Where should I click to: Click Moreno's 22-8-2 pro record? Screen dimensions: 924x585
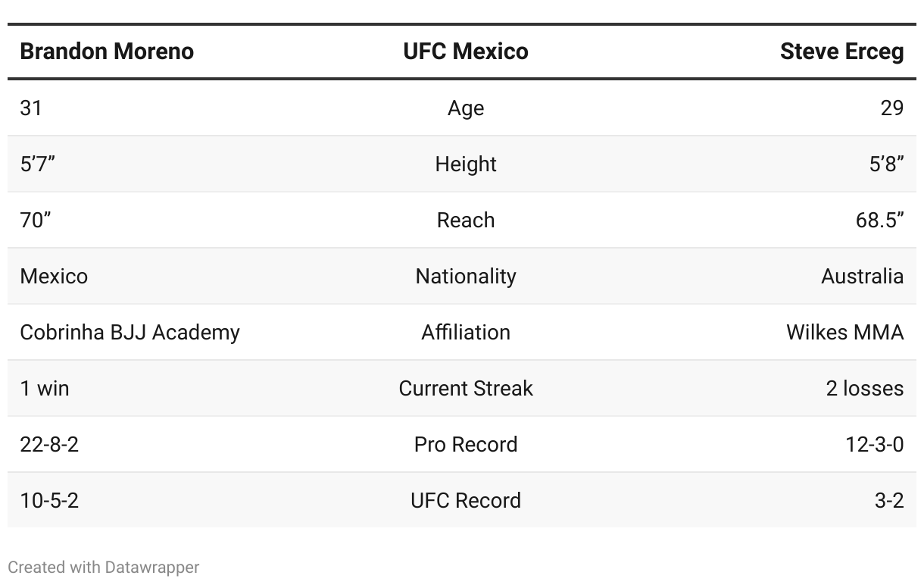click(x=49, y=445)
